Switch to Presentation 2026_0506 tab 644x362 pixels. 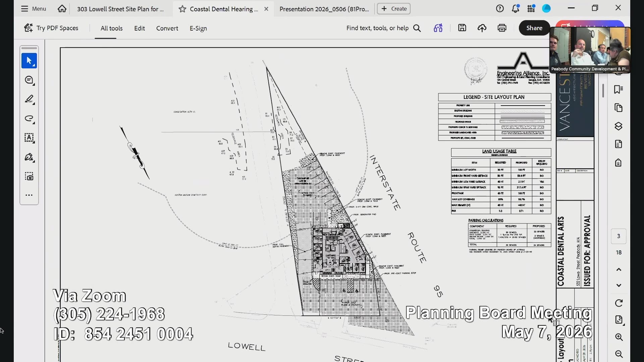(324, 9)
